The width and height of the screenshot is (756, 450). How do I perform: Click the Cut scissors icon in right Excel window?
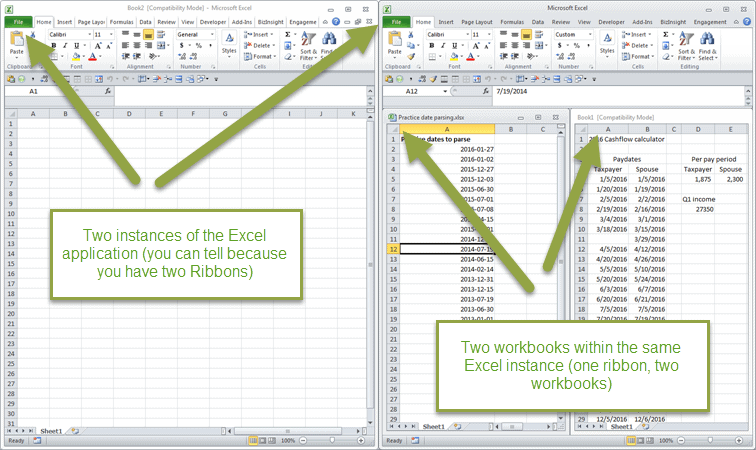[411, 35]
